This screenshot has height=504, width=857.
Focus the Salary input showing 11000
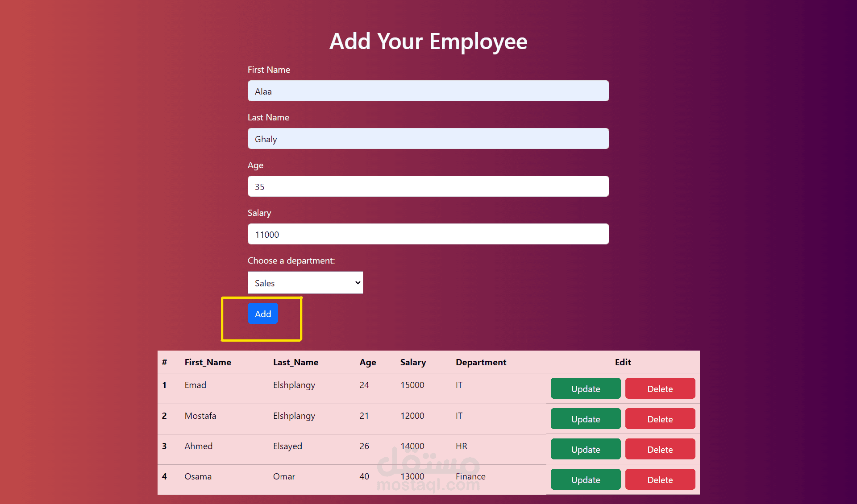tap(428, 234)
